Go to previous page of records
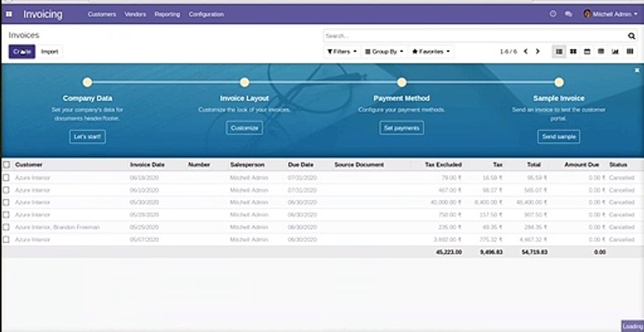Viewport: 644px width, 332px height. (525, 52)
